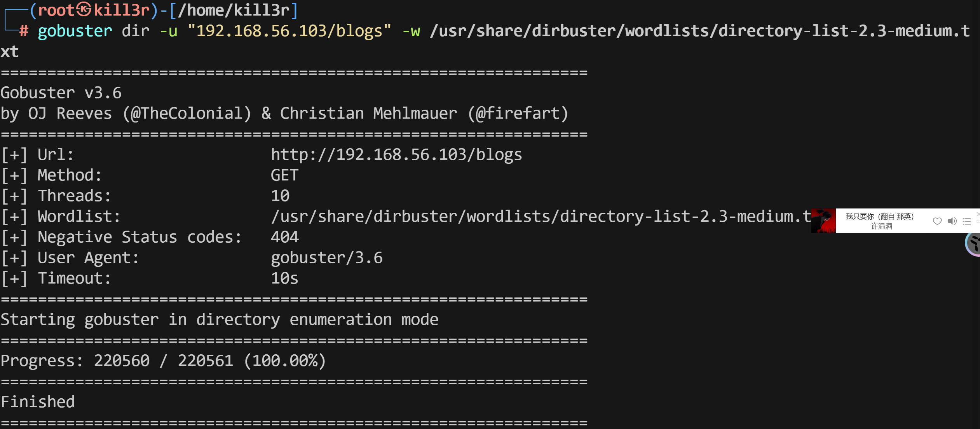Click the floating circular assistant icon
The height and width of the screenshot is (429, 980).
974,244
